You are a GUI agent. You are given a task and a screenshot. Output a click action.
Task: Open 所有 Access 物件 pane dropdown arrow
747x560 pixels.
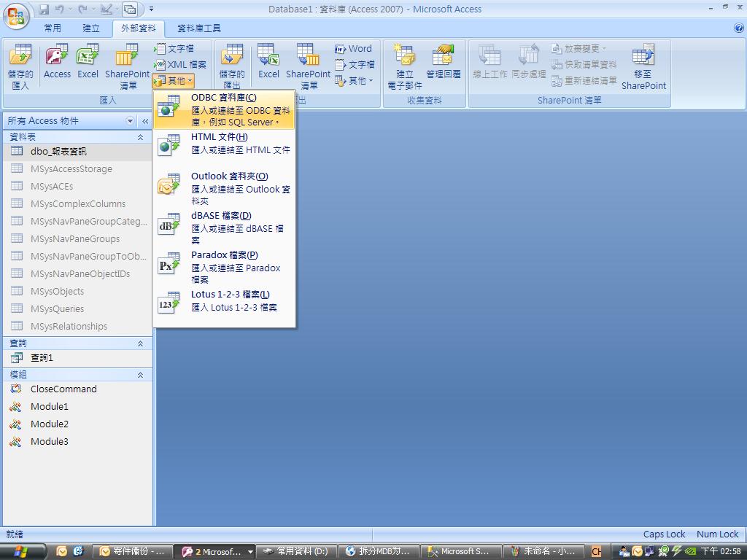pos(130,121)
